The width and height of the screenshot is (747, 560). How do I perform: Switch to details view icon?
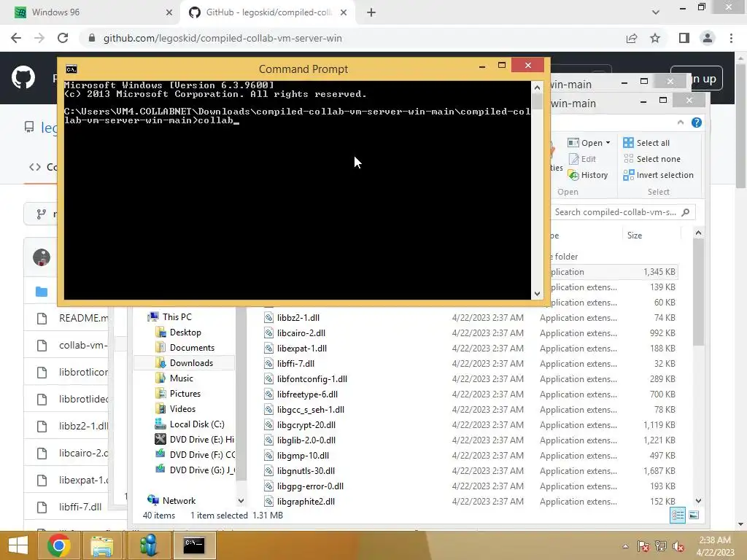coord(678,515)
